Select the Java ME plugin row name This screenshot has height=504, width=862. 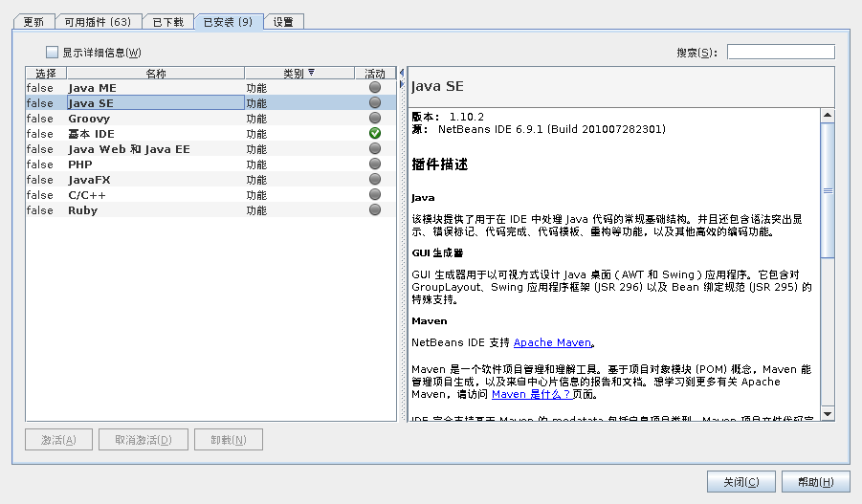93,88
